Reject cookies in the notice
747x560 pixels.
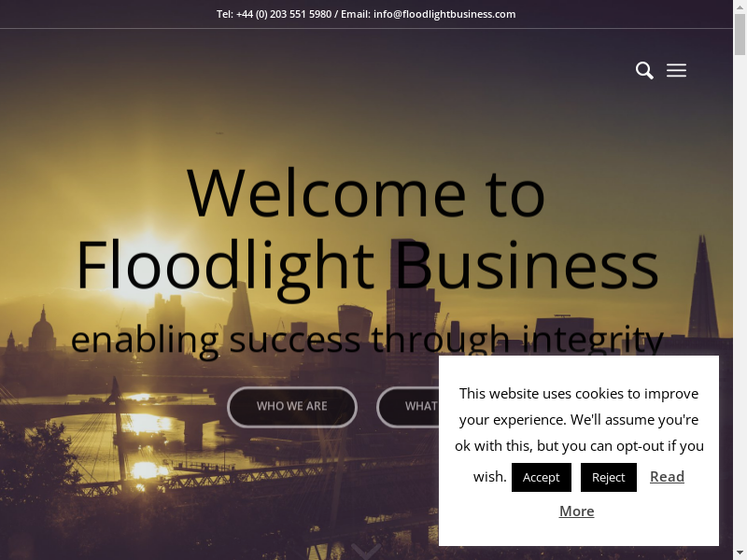point(609,477)
